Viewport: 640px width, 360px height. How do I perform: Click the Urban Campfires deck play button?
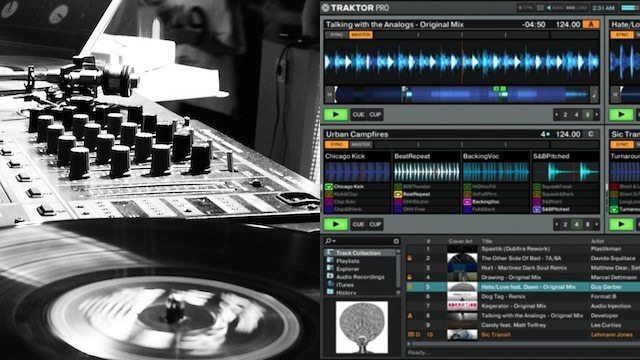tap(336, 224)
